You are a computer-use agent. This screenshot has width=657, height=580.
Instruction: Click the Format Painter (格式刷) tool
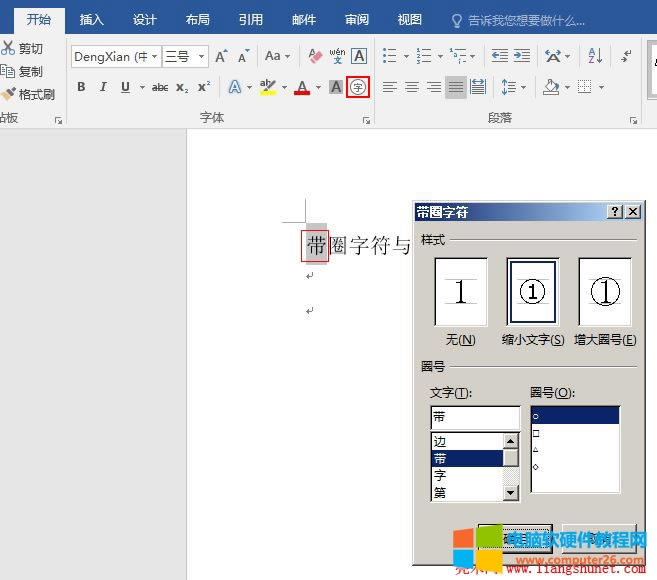(x=28, y=94)
